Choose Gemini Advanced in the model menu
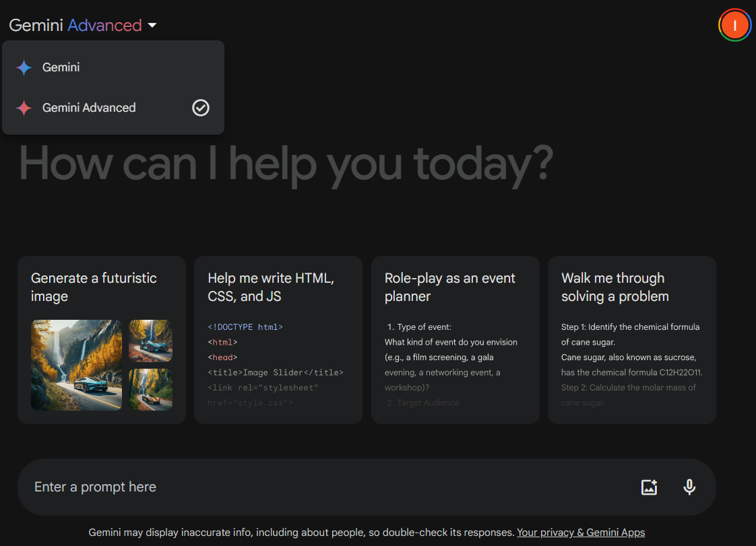 click(113, 108)
